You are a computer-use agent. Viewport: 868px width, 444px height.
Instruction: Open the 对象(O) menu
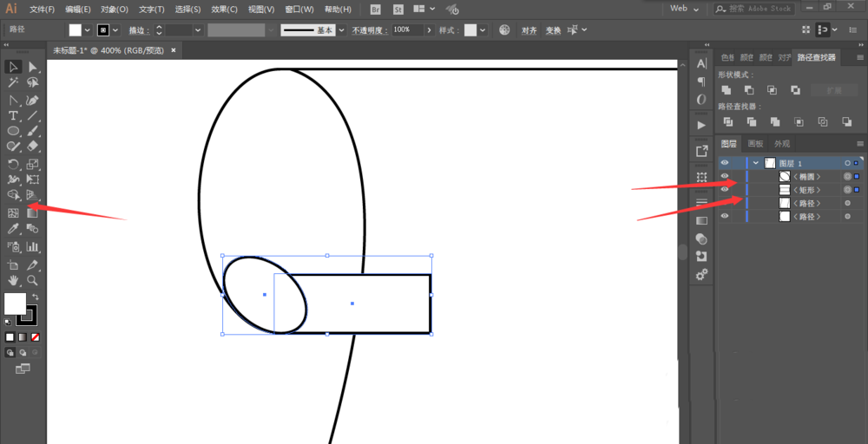[x=115, y=10]
